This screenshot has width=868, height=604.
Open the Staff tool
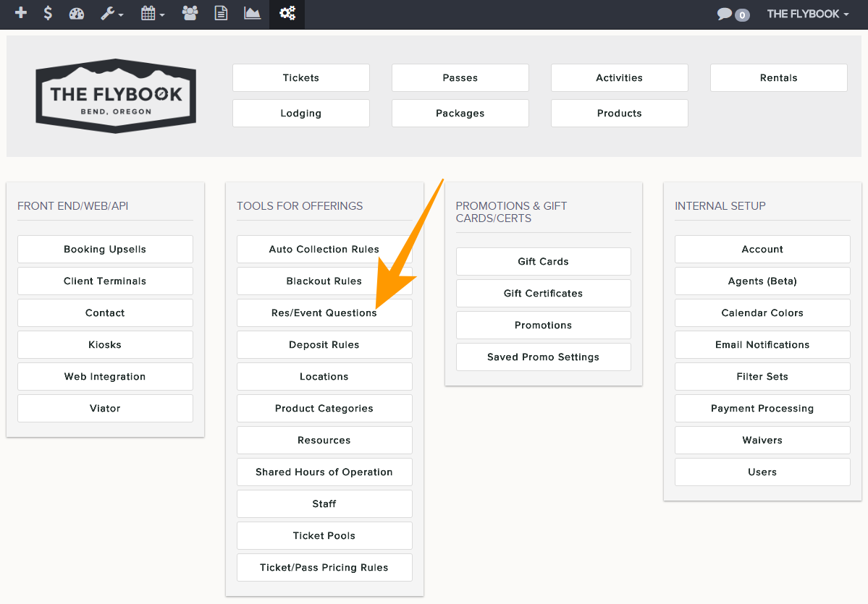tap(324, 504)
